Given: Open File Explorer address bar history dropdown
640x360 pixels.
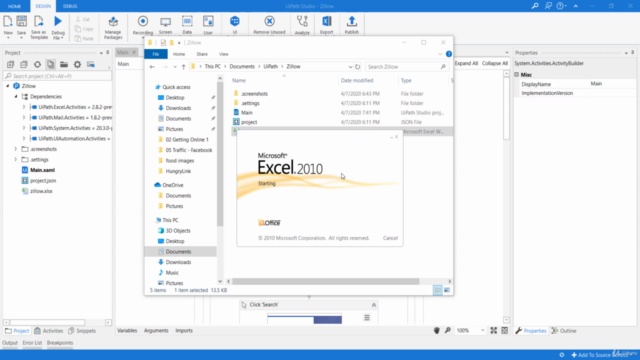Looking at the screenshot, I should click(x=350, y=67).
